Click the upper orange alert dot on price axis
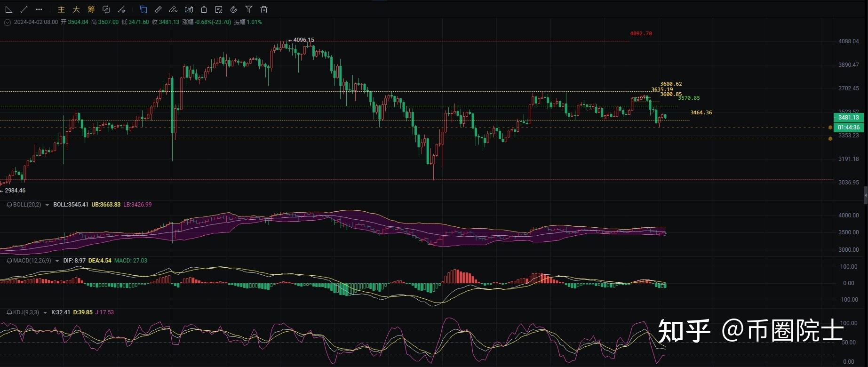This screenshot has width=868, height=367. click(830, 128)
